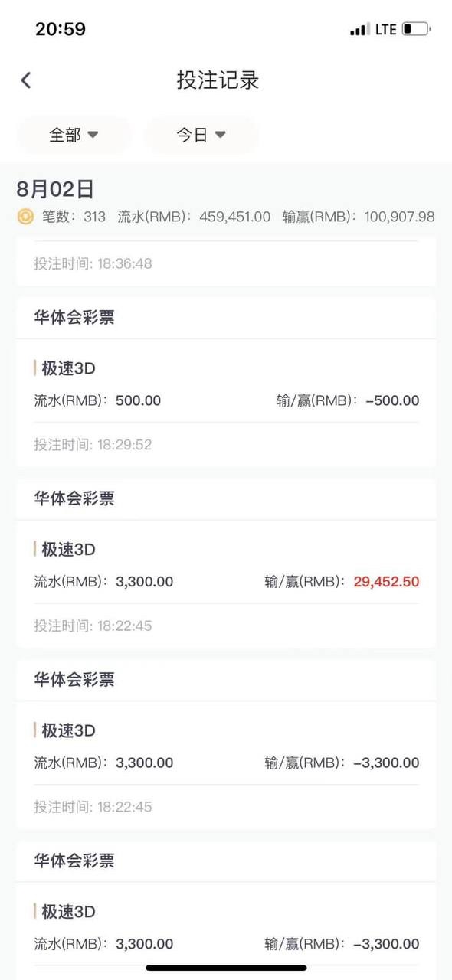Open the 极速3D bet winning 29,452.50
Image resolution: width=452 pixels, height=980 pixels.
[x=226, y=585]
